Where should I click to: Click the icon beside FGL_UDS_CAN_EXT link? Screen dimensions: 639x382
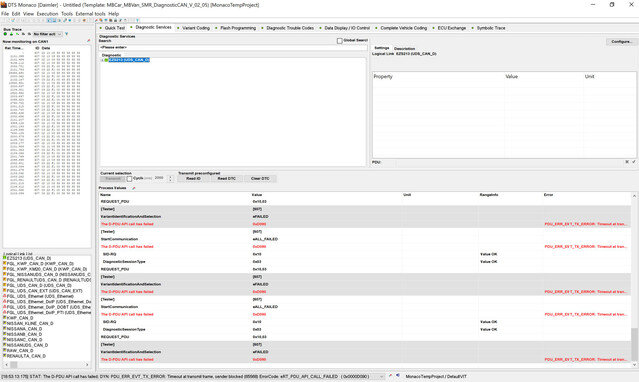[4, 291]
